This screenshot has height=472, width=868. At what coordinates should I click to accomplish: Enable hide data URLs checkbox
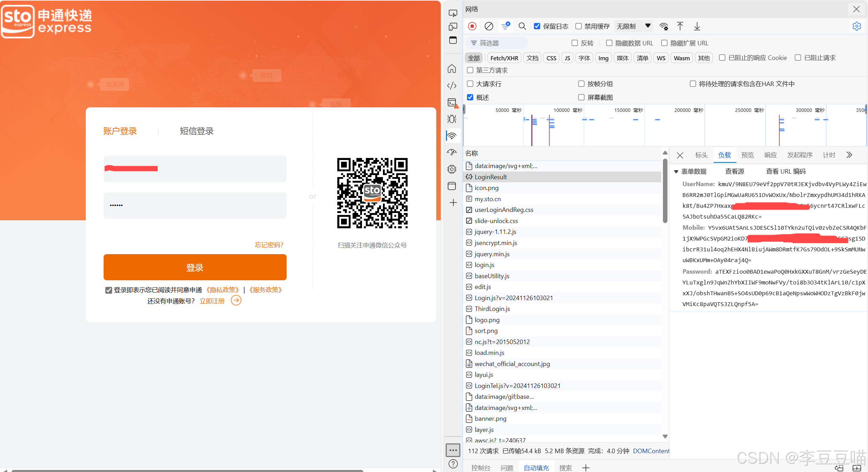(609, 43)
